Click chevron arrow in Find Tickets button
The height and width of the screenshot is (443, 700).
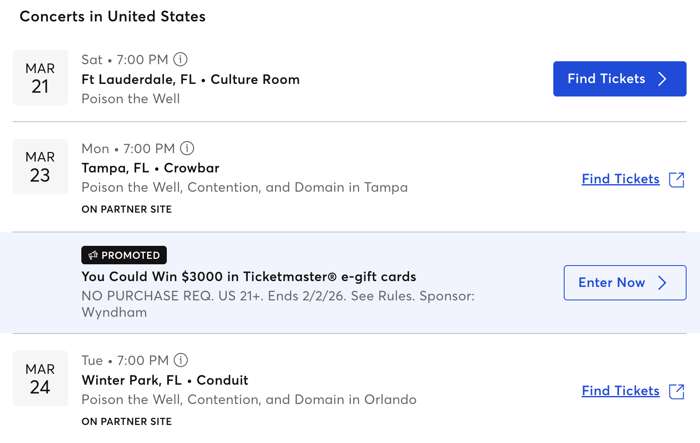point(662,79)
